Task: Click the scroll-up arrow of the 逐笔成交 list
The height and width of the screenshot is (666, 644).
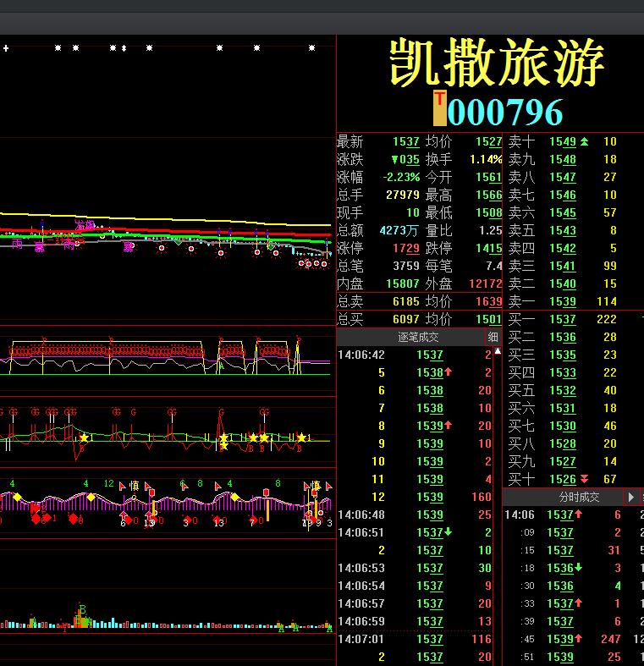Action: (x=498, y=351)
